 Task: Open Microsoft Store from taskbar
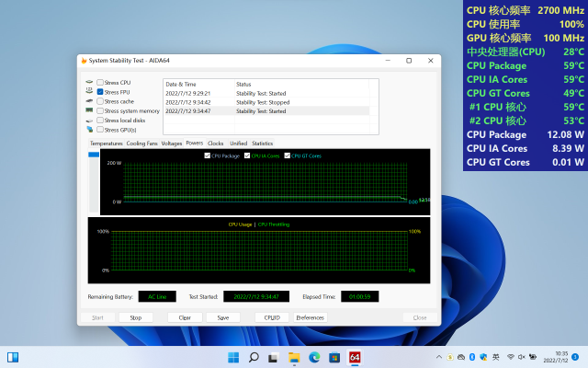[x=334, y=358]
